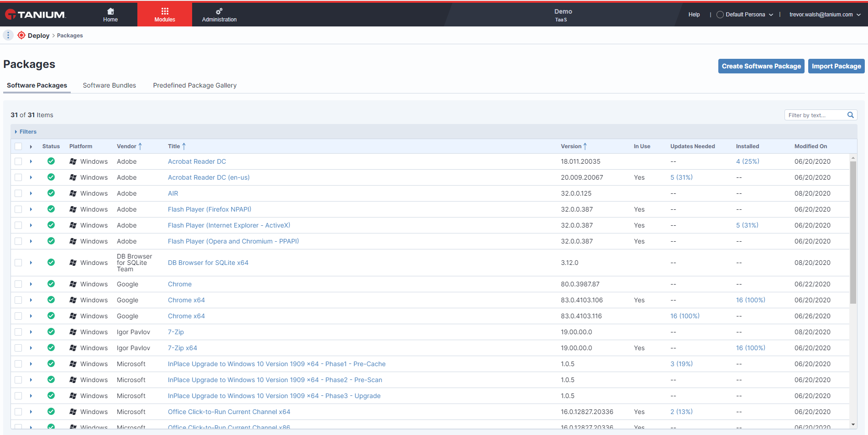868x435 pixels.
Task: Click the search magnifier in filter box
Action: (x=851, y=115)
